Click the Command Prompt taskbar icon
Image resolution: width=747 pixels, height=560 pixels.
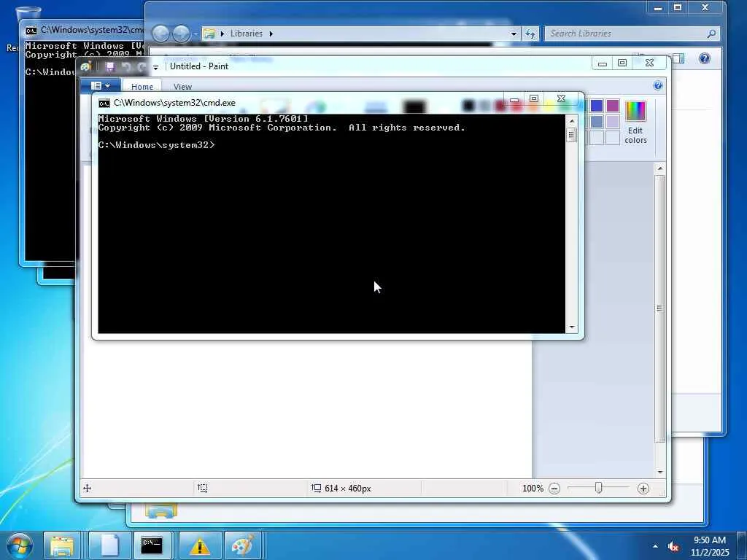click(x=152, y=545)
